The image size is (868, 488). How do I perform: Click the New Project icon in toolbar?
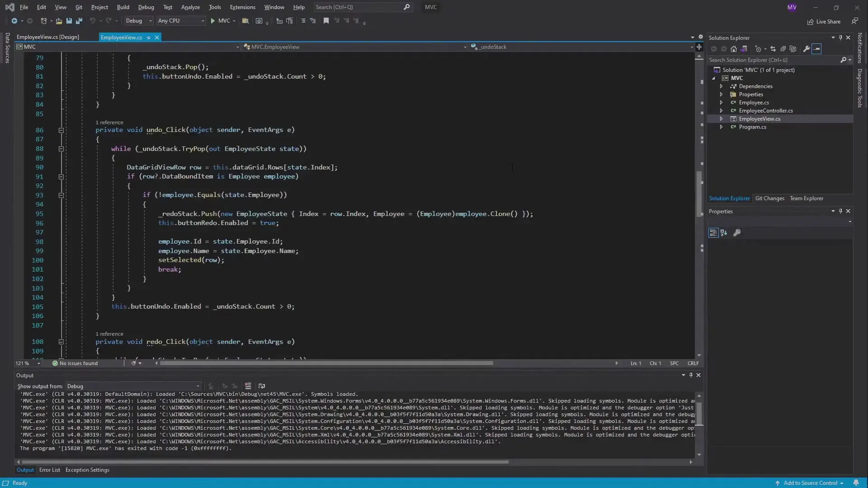44,21
